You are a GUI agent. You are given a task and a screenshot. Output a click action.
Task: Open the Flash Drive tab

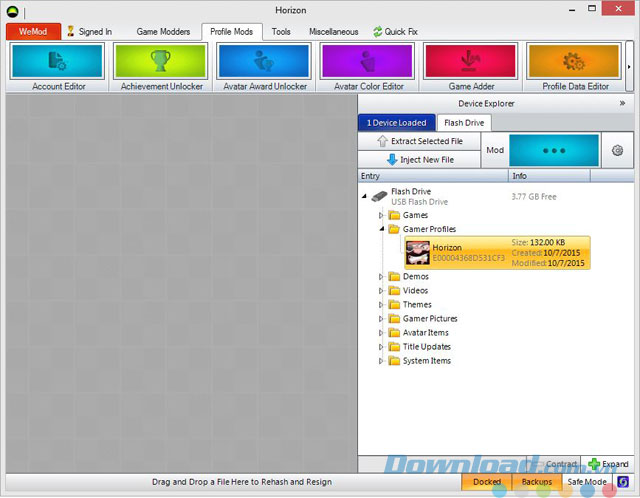coord(463,123)
